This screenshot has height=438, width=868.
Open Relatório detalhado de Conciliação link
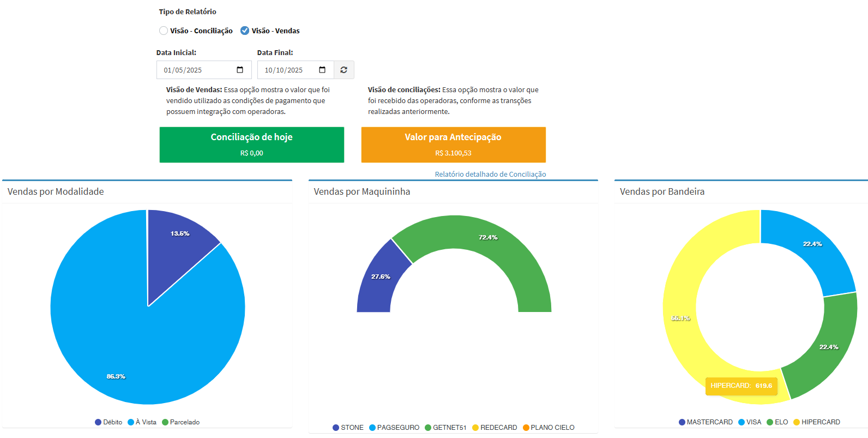pyautogui.click(x=490, y=174)
